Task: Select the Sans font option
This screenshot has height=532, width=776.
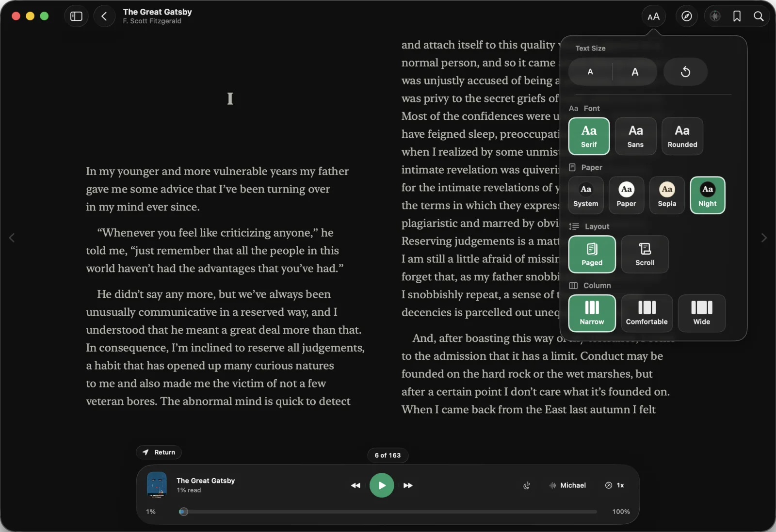Action: point(635,136)
